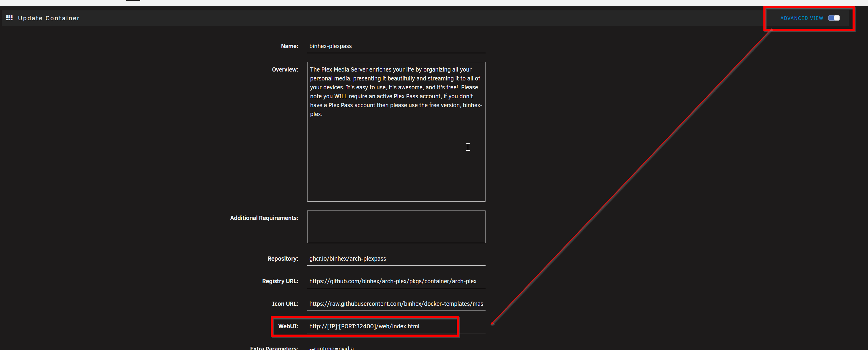Click the Registry URL input field
Viewport: 868px width, 350px height.
pos(396,281)
